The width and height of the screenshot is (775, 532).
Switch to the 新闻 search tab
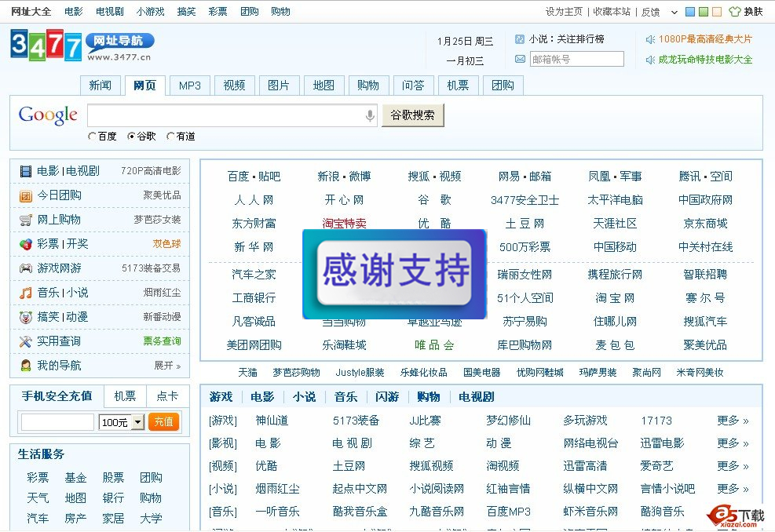coord(101,86)
